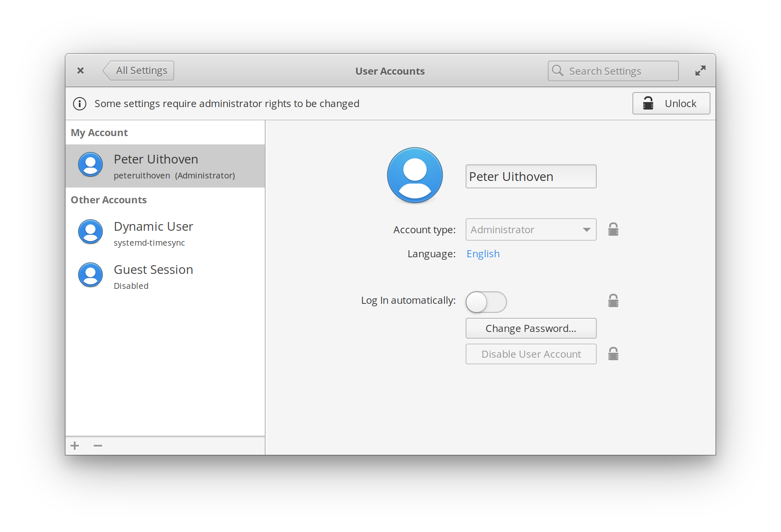Open the English language link

tap(483, 254)
